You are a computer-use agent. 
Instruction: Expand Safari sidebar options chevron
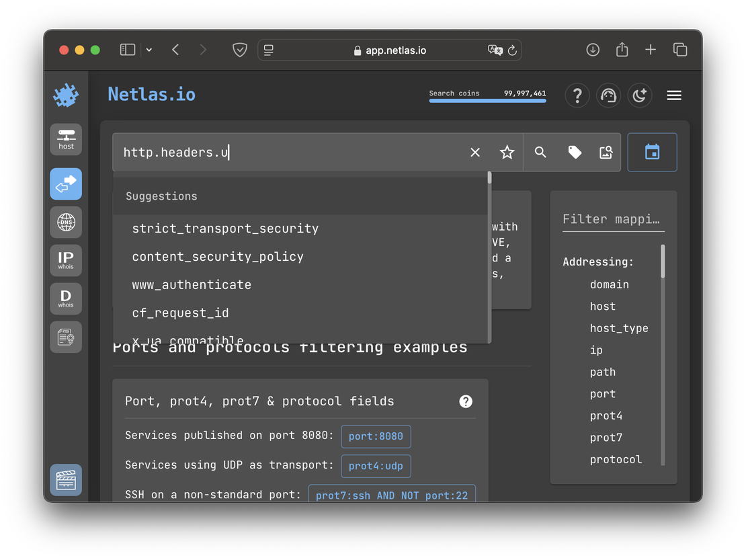point(149,50)
